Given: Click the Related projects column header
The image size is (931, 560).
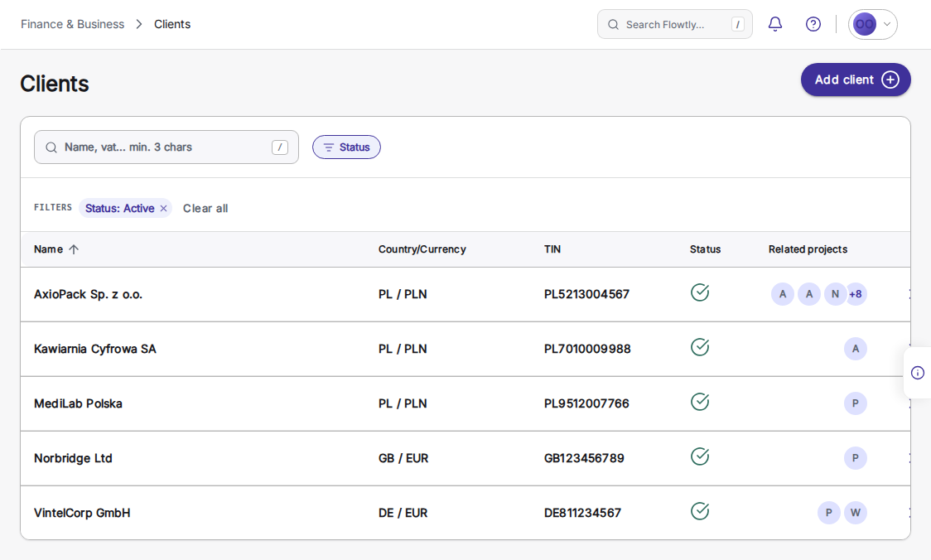Looking at the screenshot, I should coord(808,249).
